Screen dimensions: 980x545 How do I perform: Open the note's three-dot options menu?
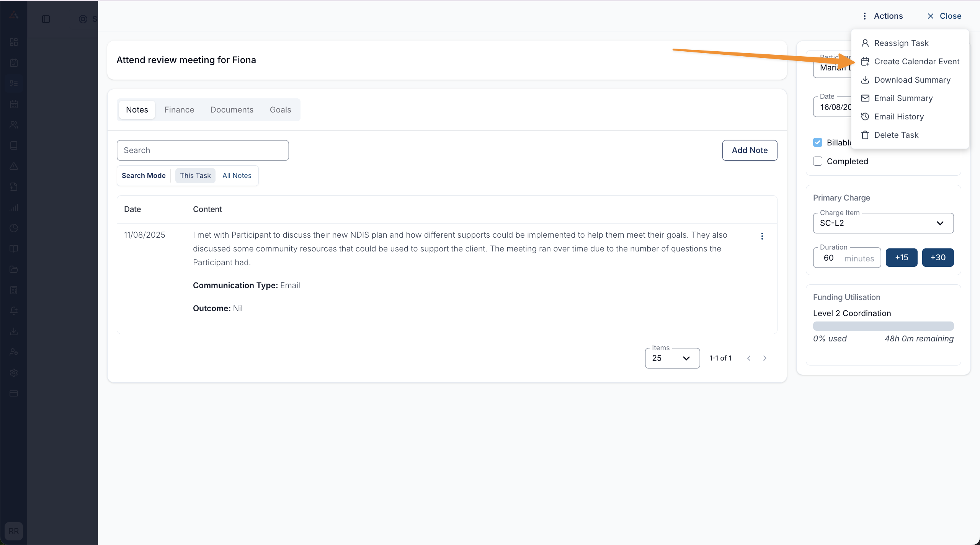click(x=762, y=236)
